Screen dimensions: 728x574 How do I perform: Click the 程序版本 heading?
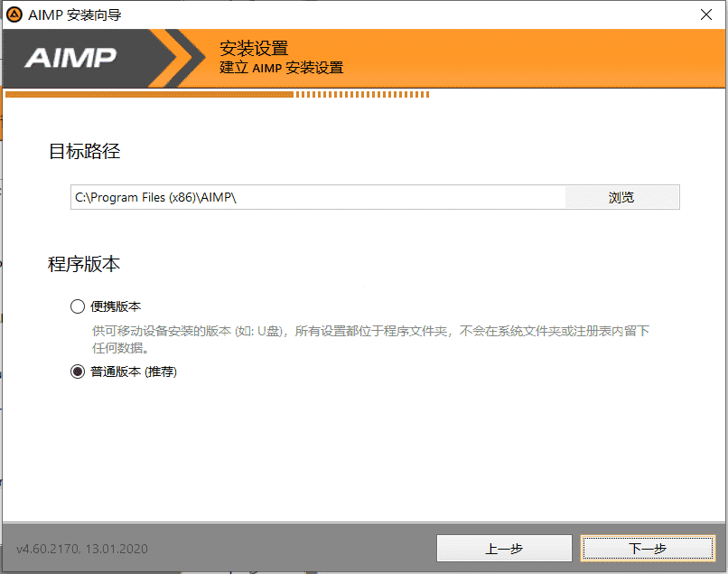click(x=84, y=264)
